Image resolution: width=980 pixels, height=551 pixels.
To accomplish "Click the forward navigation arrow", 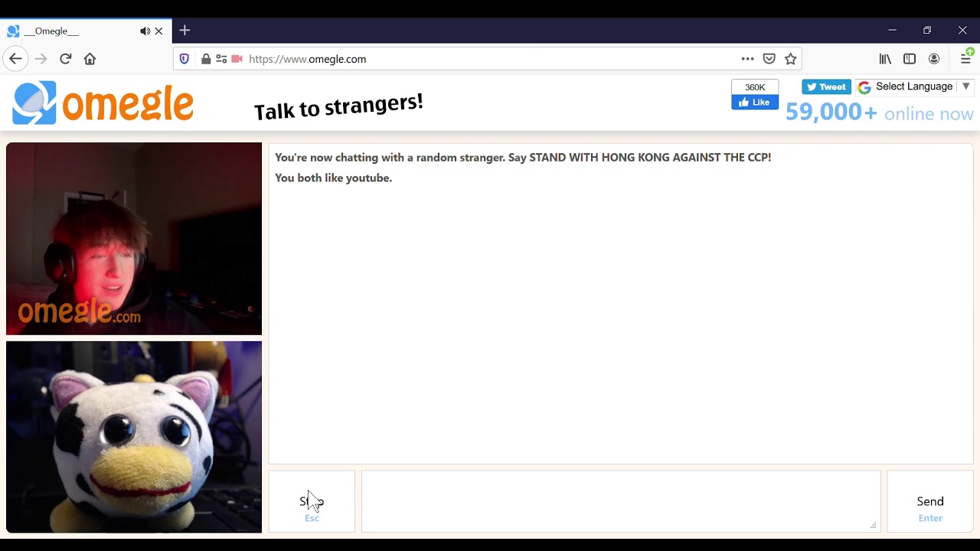I will [41, 59].
